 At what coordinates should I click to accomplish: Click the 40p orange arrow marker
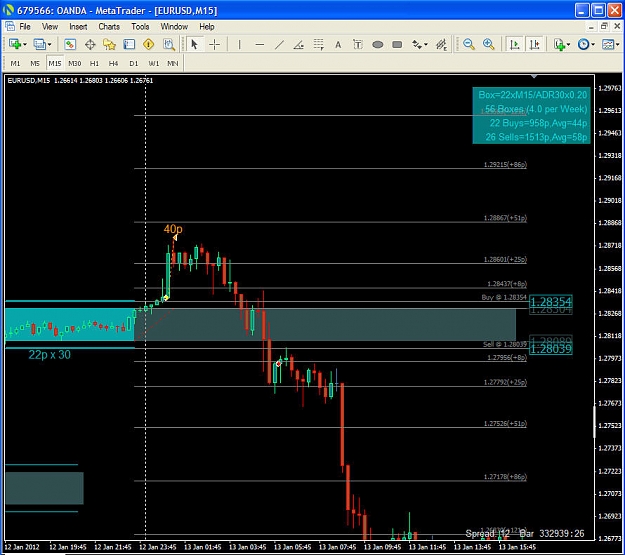(x=175, y=238)
